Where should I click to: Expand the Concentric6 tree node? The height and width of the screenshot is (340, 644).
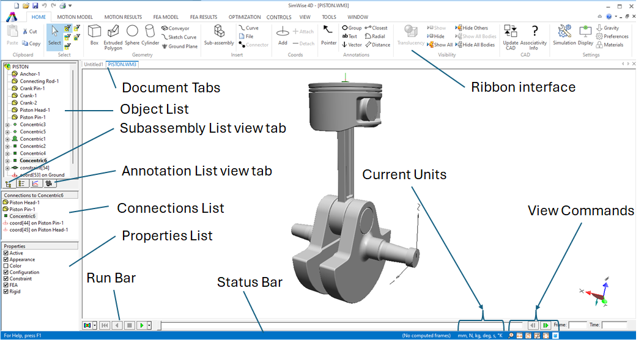tap(7, 161)
